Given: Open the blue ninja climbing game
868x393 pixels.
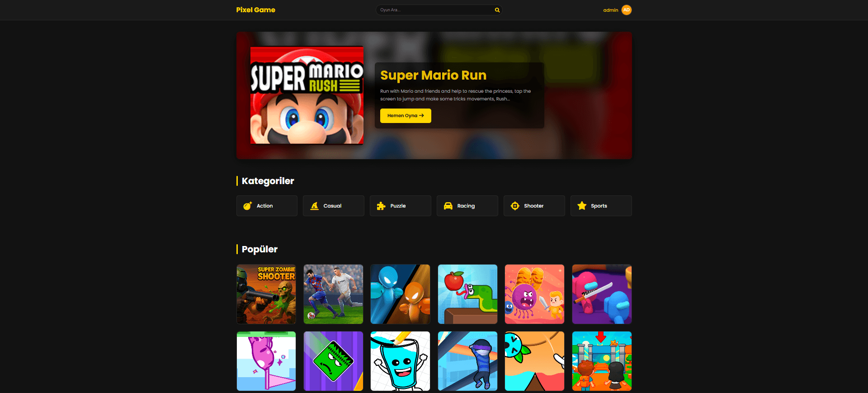Looking at the screenshot, I should coord(467,361).
